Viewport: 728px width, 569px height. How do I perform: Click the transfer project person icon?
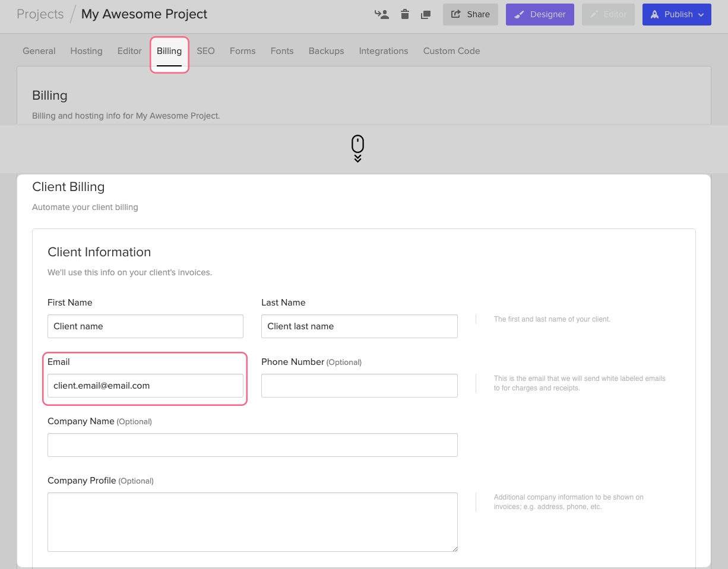point(382,14)
